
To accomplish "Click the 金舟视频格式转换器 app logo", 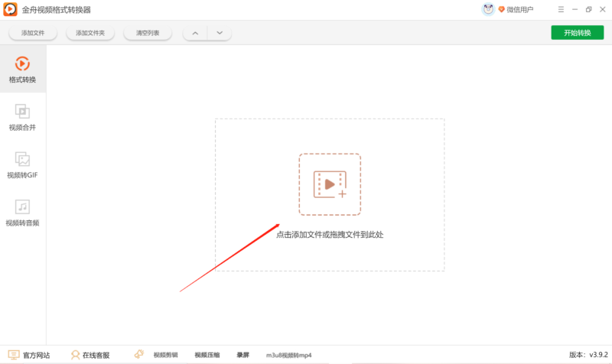I will point(11,10).
